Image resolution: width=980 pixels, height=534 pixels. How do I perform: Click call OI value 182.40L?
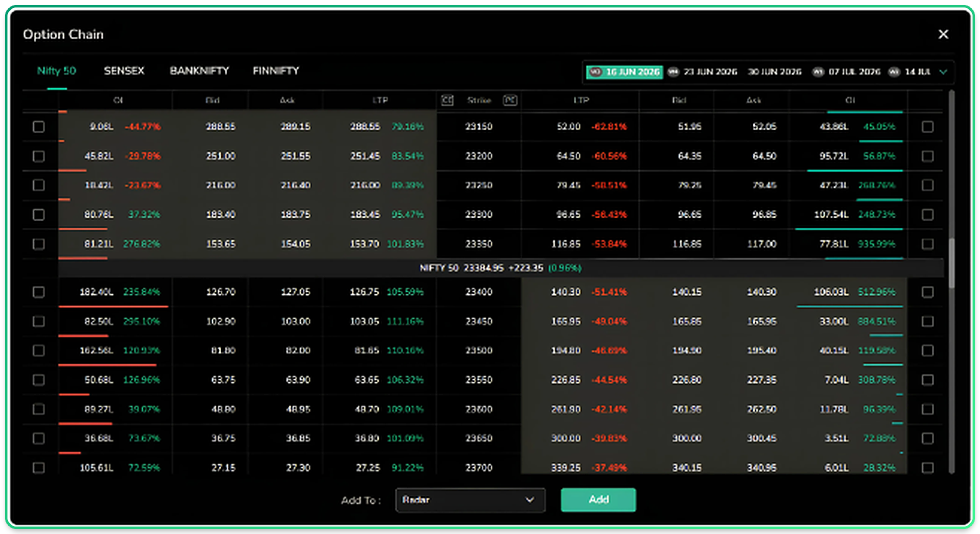pos(96,292)
